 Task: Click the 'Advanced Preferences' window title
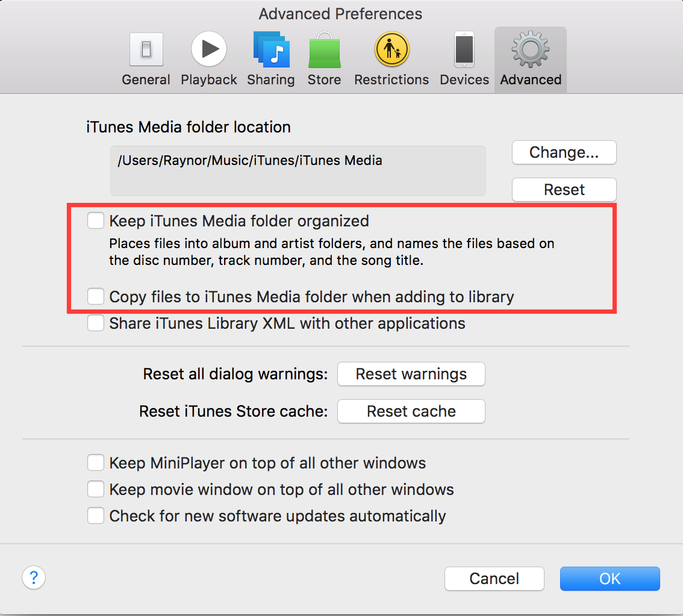(x=341, y=14)
